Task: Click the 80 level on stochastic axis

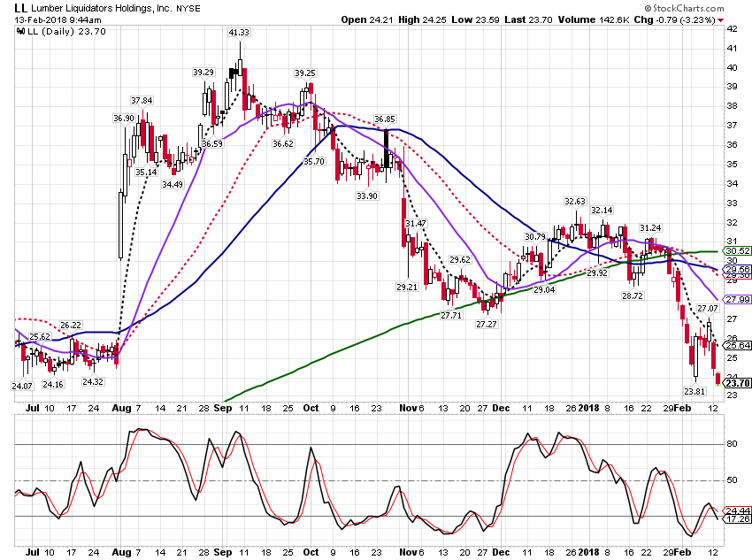Action: coord(732,444)
